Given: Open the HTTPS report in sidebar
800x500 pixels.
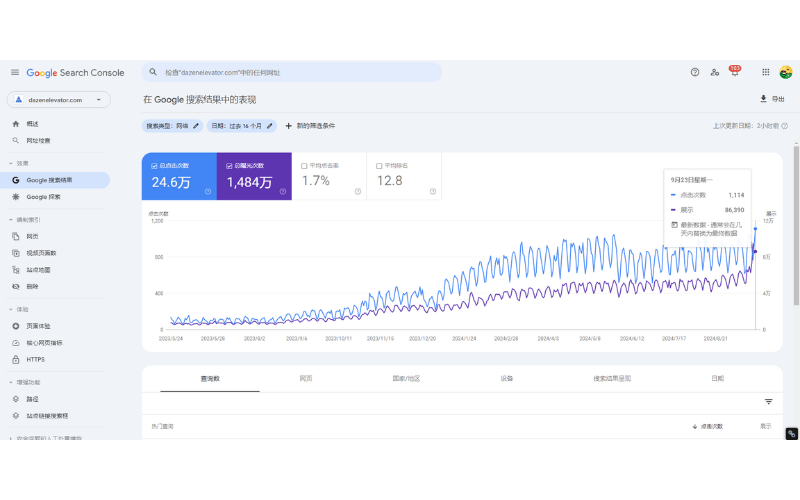Looking at the screenshot, I should click(35, 360).
